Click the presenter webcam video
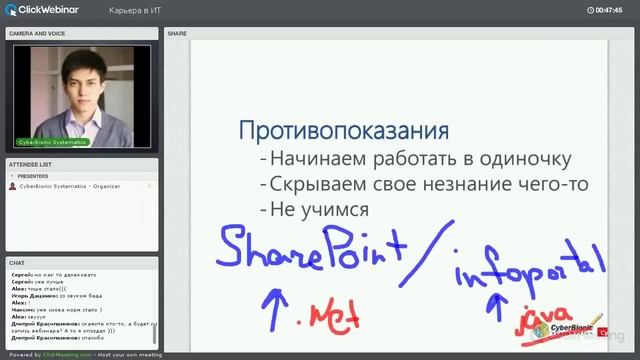Image resolution: width=640 pixels, height=360 pixels. (82, 96)
